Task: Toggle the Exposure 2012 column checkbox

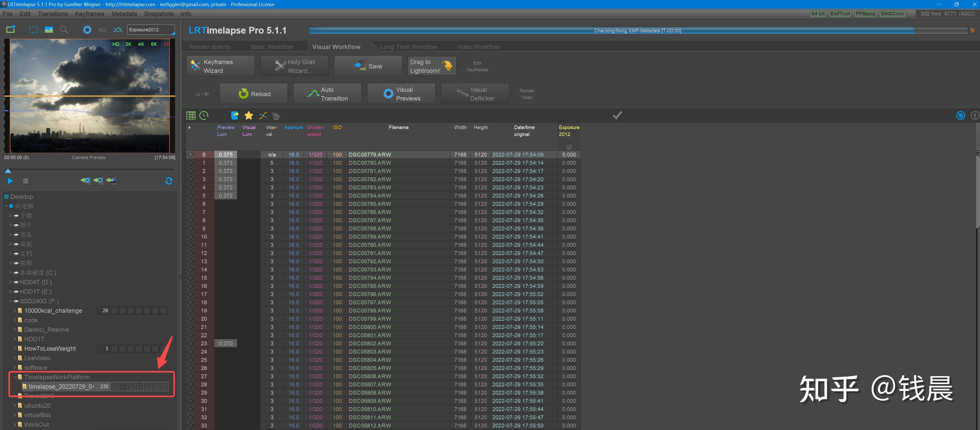Action: coord(569,147)
